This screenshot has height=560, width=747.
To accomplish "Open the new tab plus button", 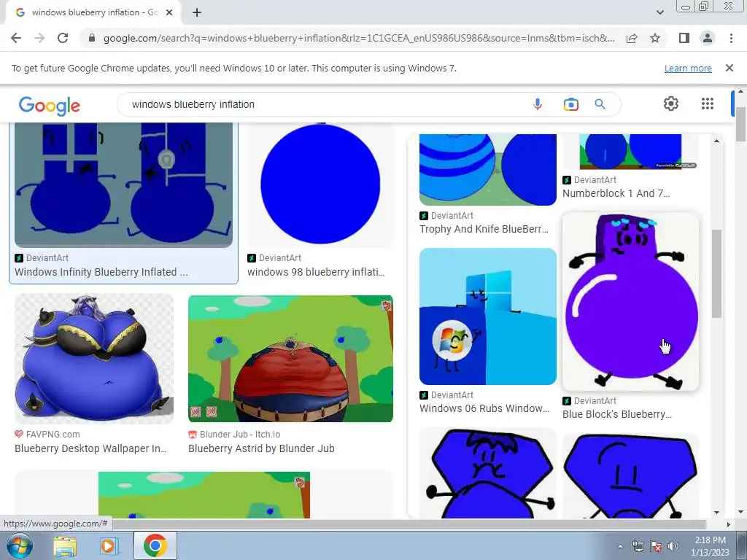I will [x=197, y=13].
